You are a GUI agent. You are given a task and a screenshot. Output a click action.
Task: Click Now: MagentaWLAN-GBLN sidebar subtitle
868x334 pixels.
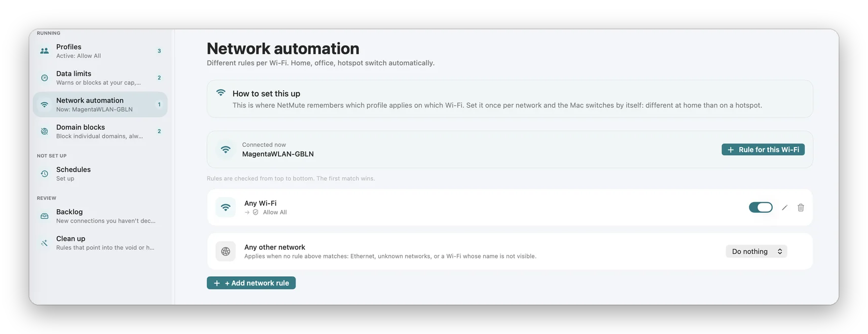point(94,109)
